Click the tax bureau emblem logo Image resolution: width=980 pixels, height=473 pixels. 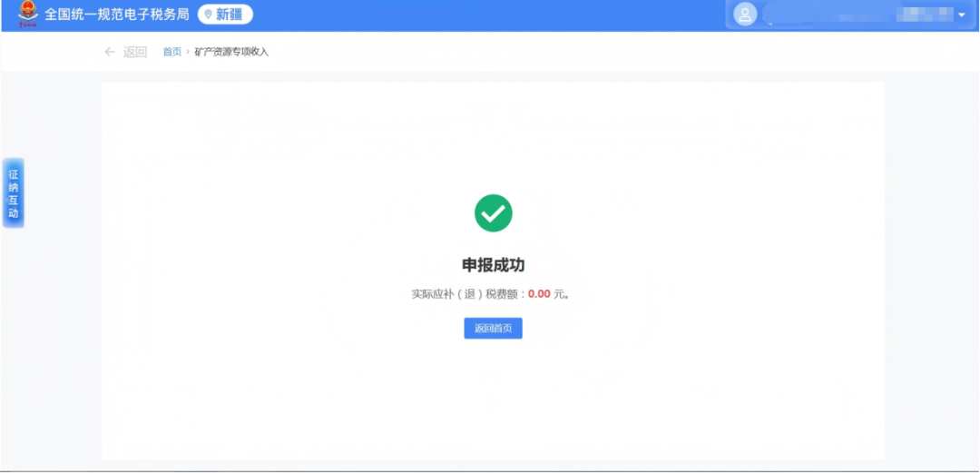(27, 14)
